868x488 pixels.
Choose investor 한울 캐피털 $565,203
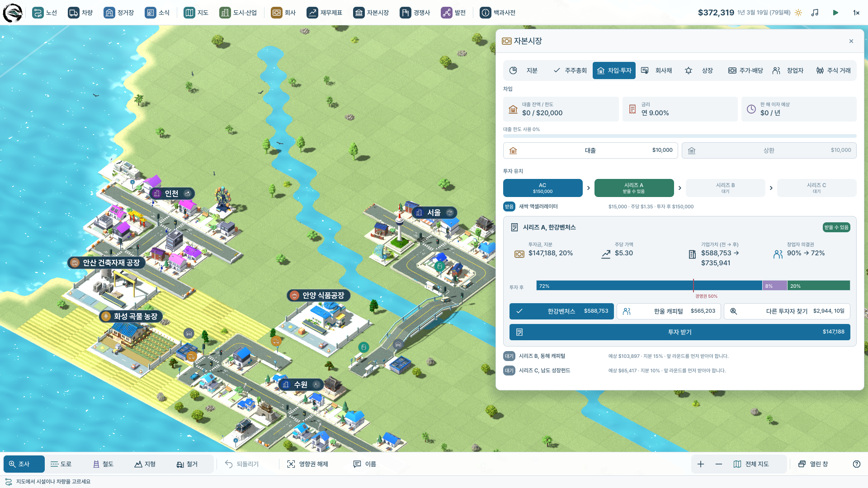[669, 311]
